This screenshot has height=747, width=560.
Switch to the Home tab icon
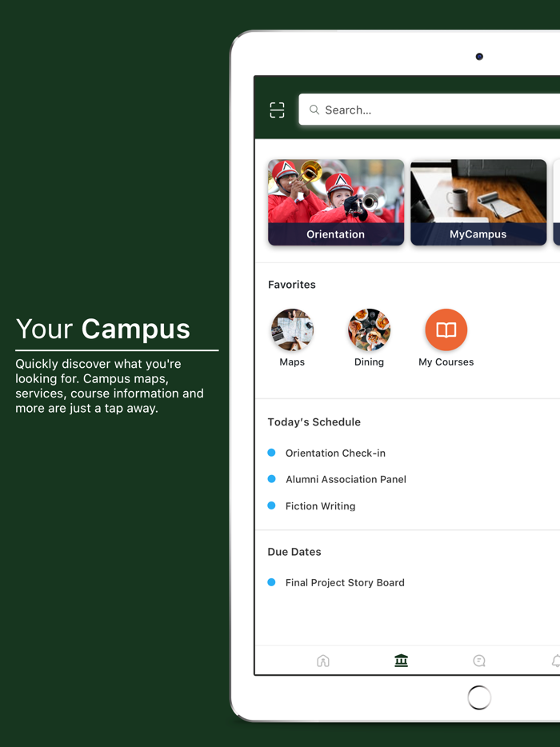click(323, 661)
